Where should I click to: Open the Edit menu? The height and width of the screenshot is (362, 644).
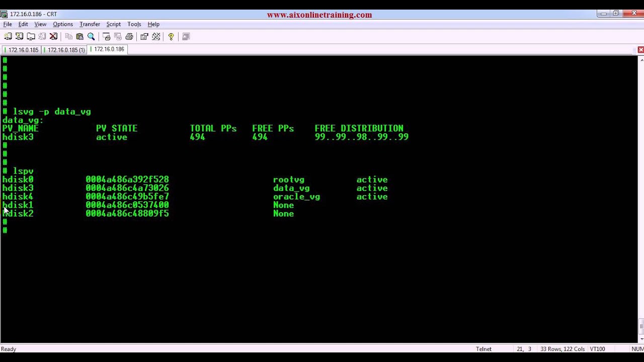[x=23, y=24]
